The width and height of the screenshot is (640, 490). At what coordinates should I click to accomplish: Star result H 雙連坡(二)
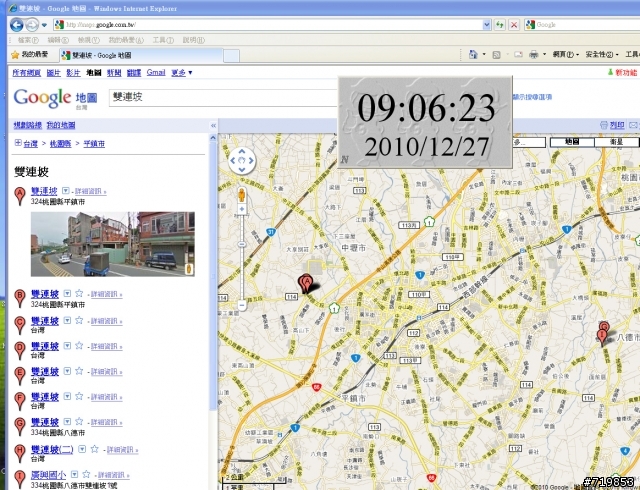(95, 449)
